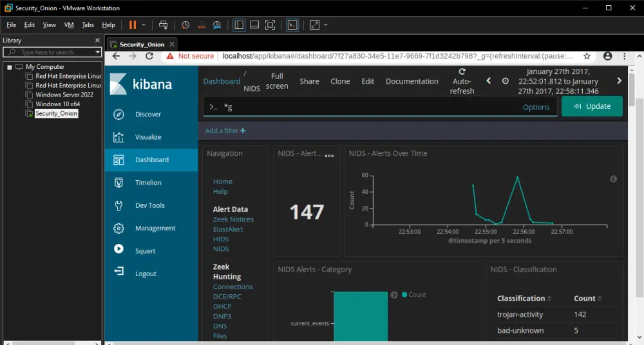Click the Kibana logo
This screenshot has width=644, height=345.
[x=141, y=84]
